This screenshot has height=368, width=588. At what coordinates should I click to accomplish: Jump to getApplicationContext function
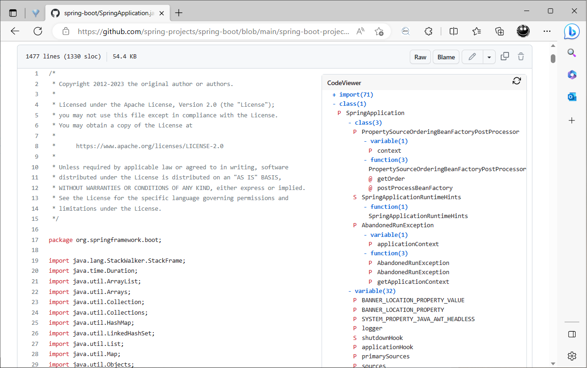tap(413, 282)
